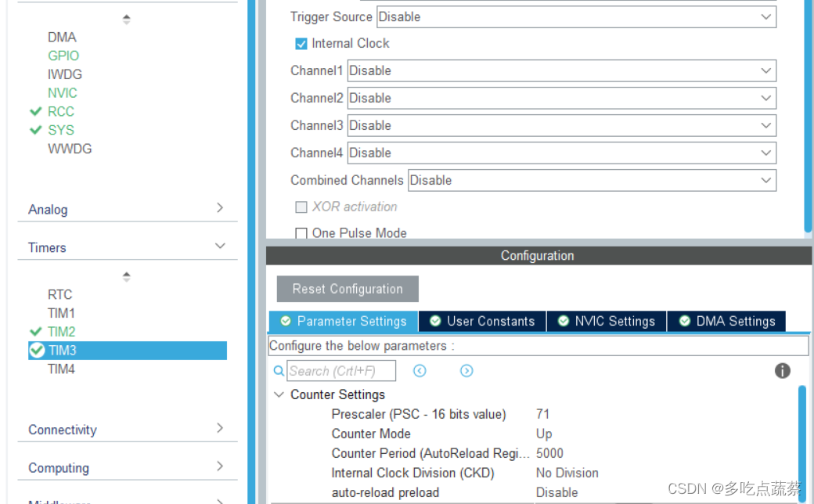Open the Channel4 dropdown
814x504 pixels.
562,153
